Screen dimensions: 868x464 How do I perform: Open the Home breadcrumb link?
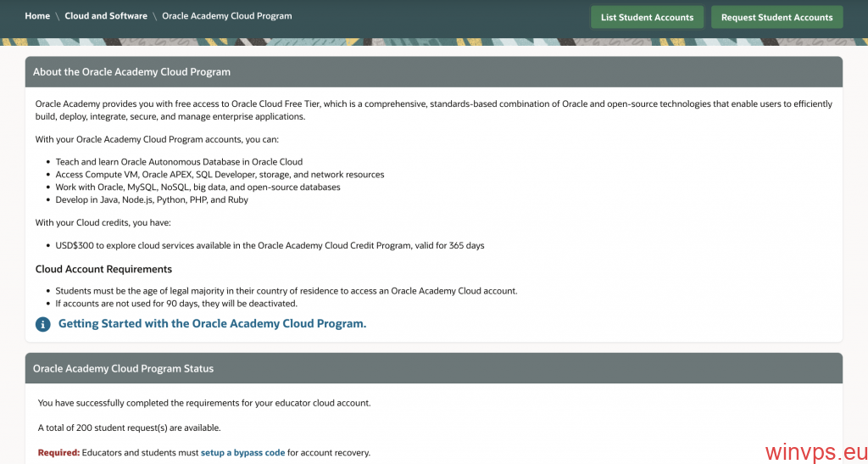pos(37,16)
